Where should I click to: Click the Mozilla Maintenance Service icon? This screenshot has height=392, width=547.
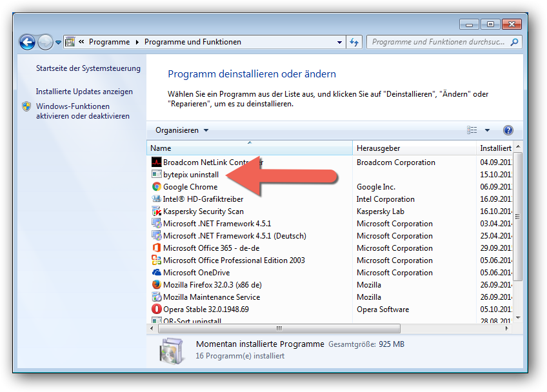pyautogui.click(x=156, y=297)
